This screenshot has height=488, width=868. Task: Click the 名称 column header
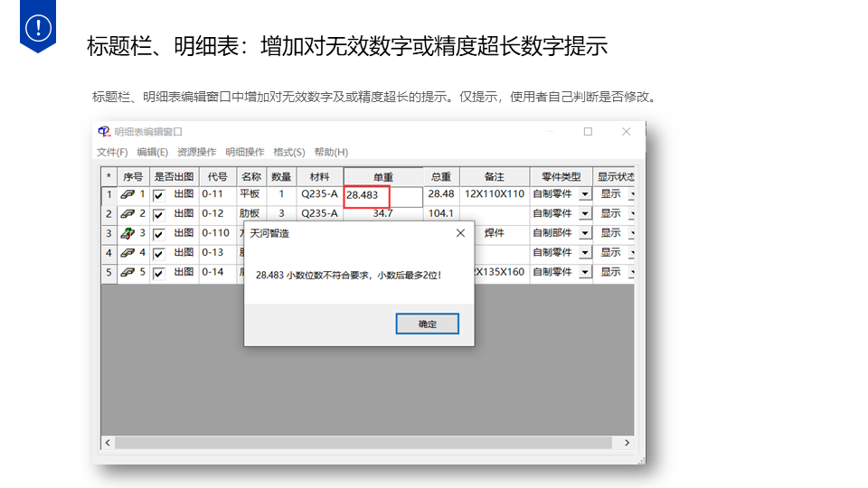(x=251, y=177)
